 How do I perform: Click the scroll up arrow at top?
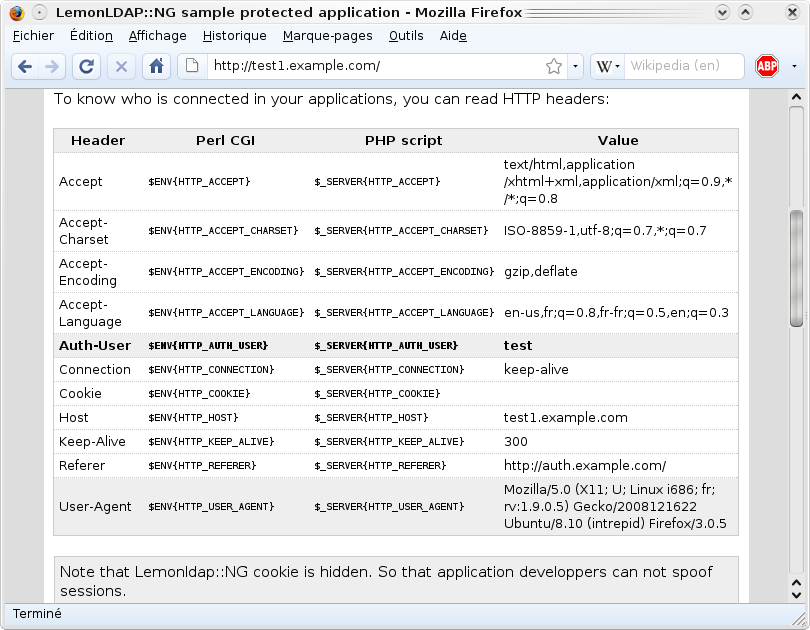point(797,97)
